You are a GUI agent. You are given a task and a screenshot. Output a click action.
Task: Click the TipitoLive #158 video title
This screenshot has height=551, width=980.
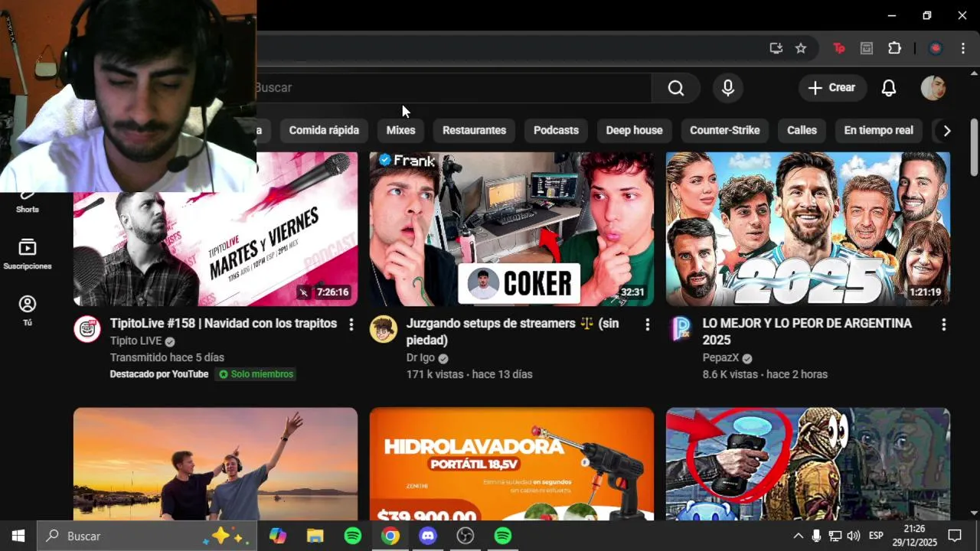224,324
